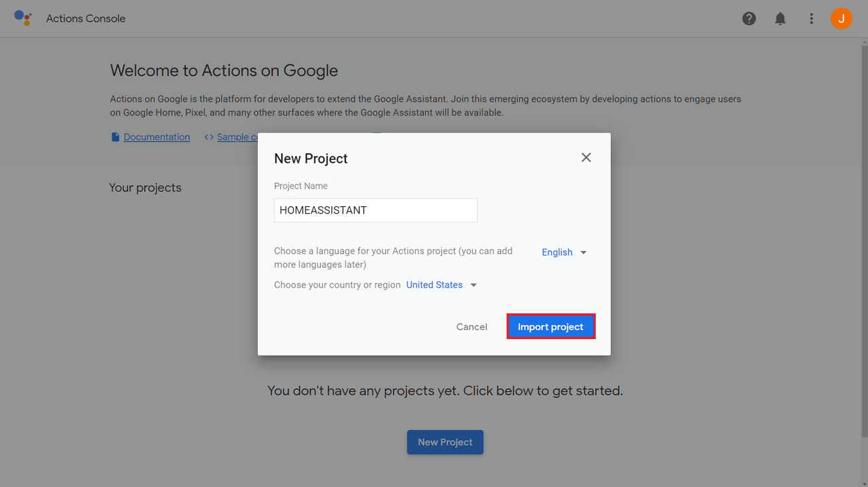This screenshot has height=487, width=868.
Task: Open the English language dropdown
Action: (x=564, y=252)
